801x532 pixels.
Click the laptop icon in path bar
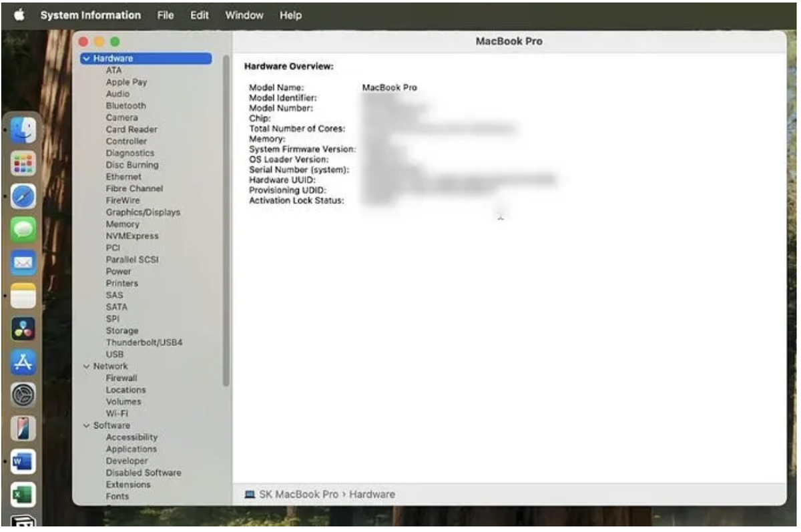tap(250, 495)
